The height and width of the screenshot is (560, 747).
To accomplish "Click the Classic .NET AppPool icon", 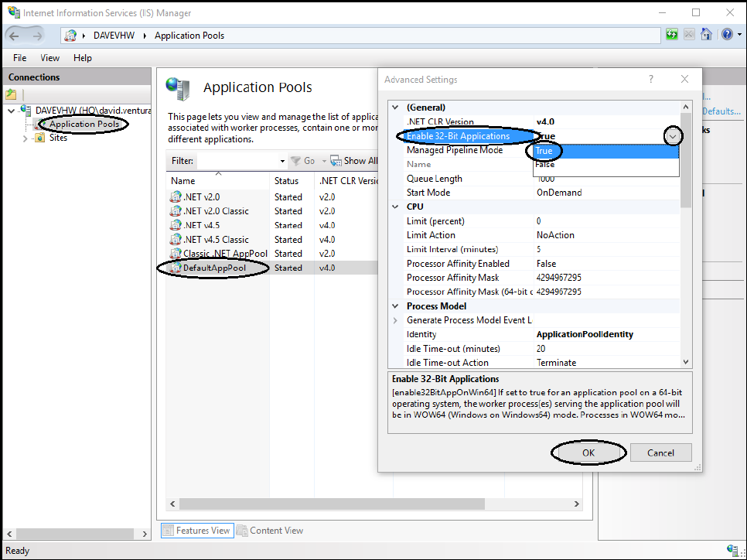I will pos(176,254).
